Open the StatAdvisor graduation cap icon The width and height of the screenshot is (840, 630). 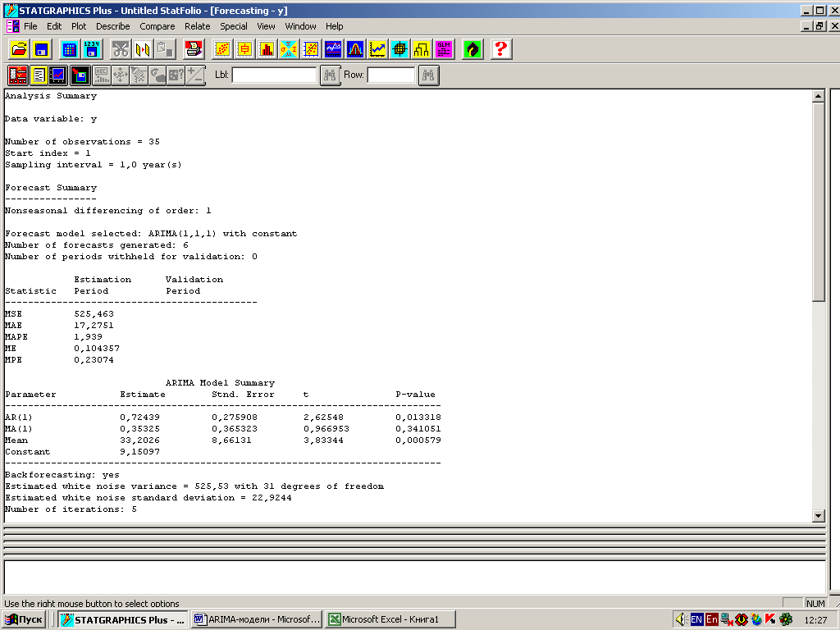472,49
